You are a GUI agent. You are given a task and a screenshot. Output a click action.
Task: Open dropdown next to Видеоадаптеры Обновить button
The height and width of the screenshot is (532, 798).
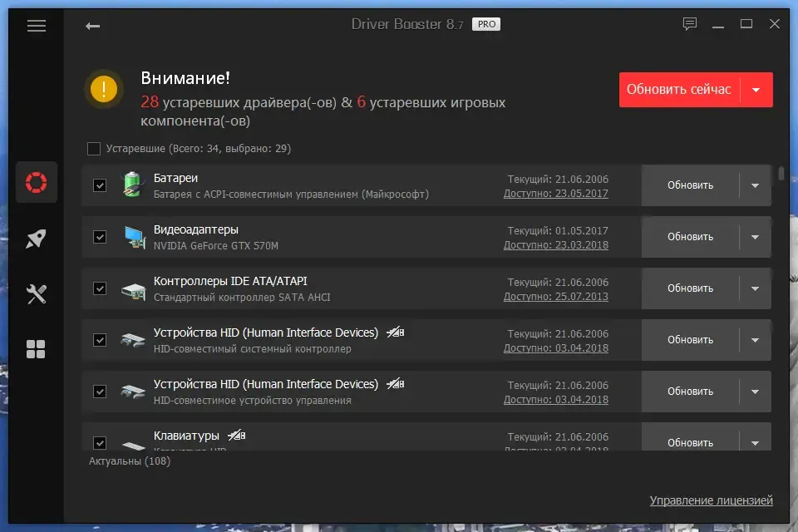756,237
